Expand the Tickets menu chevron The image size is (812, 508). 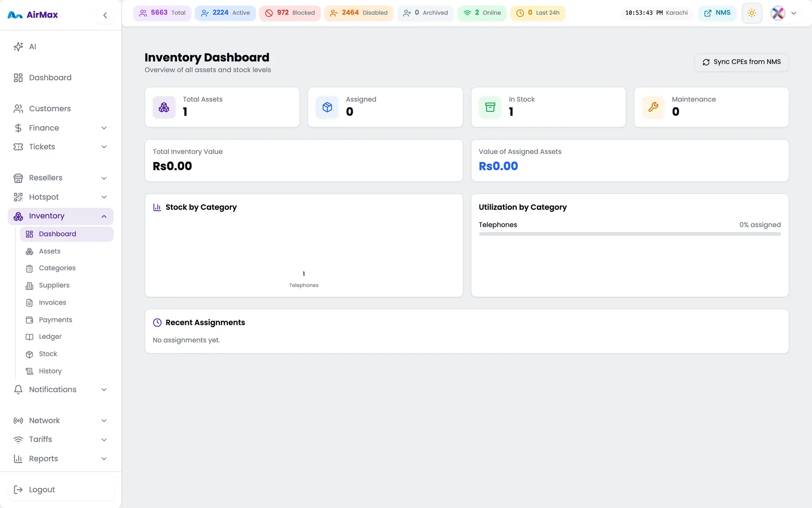coord(104,147)
